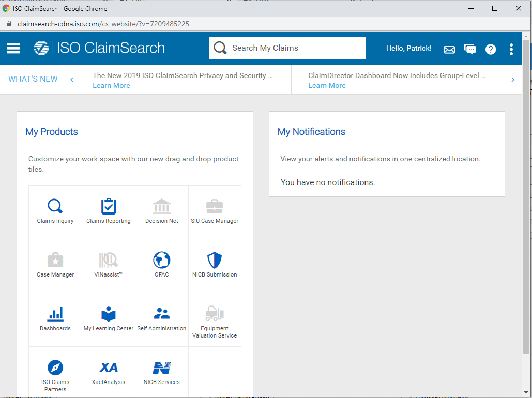The height and width of the screenshot is (398, 532).
Task: Open the My Learning Center tile
Action: coord(109,319)
